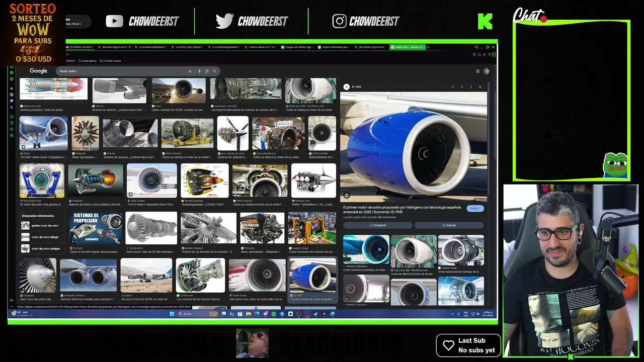This screenshot has height=362, width=644.
Task: Open the colorful cutaway engine Tecnobloguendo thumbnail
Action: (x=204, y=180)
